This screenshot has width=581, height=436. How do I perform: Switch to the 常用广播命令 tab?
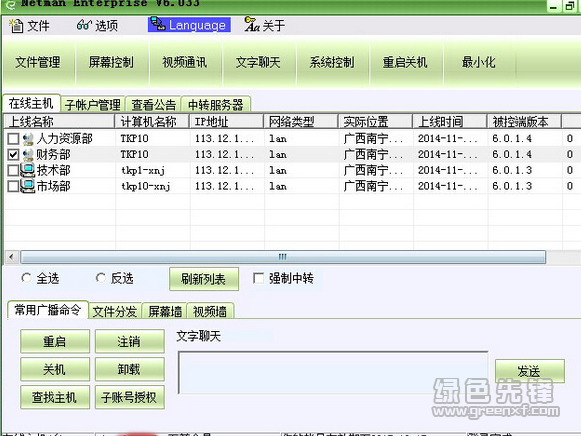[47, 310]
